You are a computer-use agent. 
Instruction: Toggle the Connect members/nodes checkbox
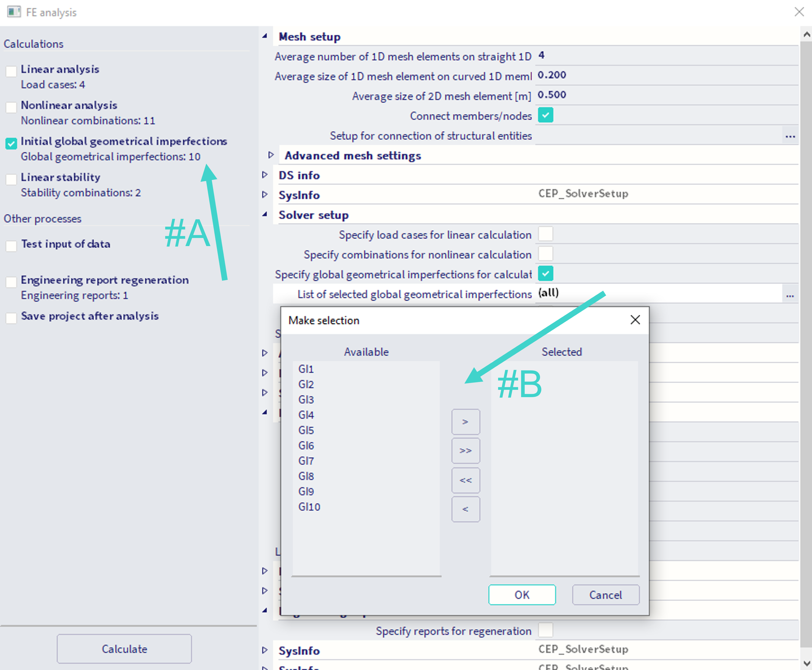tap(545, 115)
